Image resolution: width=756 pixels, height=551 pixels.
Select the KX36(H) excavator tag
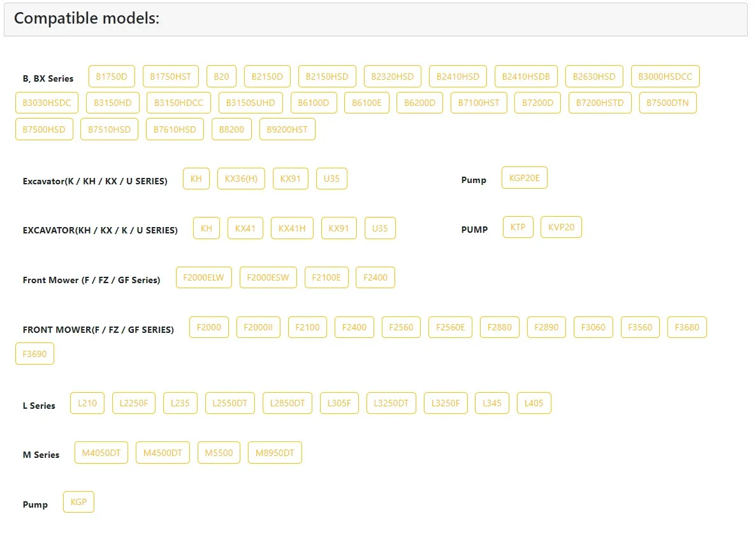241,179
